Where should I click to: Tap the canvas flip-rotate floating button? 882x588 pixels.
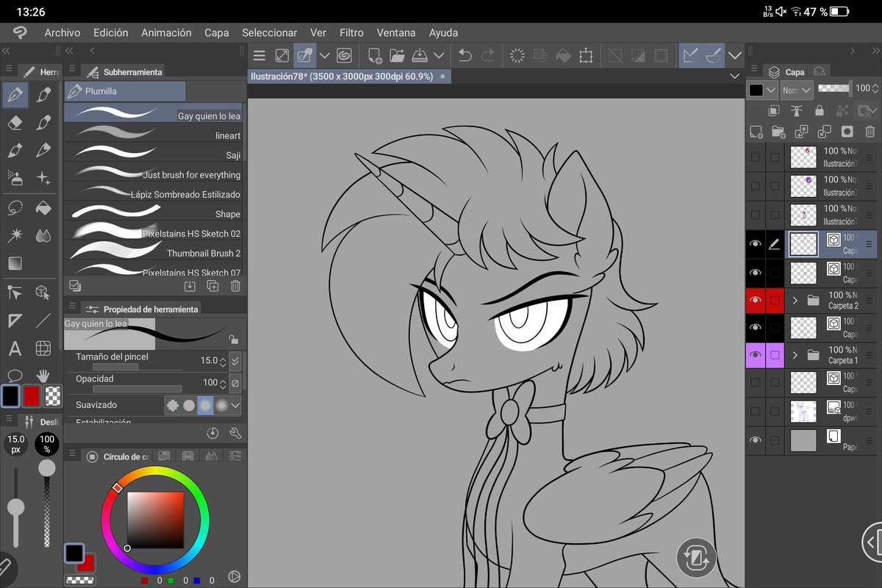[x=696, y=557]
